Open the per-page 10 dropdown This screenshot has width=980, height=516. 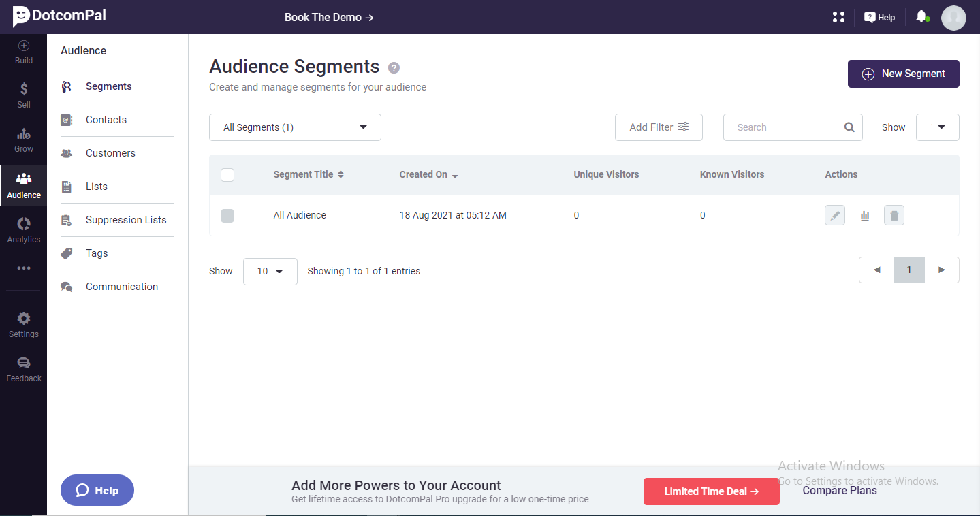pos(270,271)
